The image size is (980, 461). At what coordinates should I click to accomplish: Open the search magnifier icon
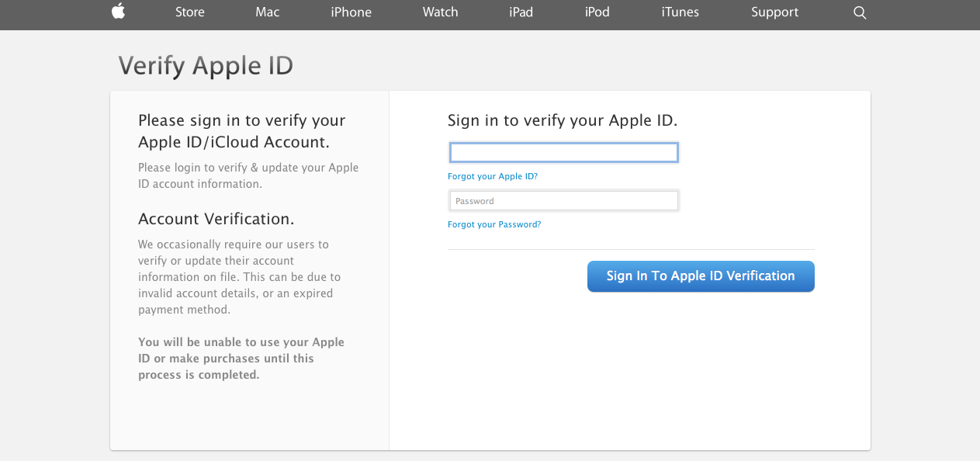tap(859, 12)
